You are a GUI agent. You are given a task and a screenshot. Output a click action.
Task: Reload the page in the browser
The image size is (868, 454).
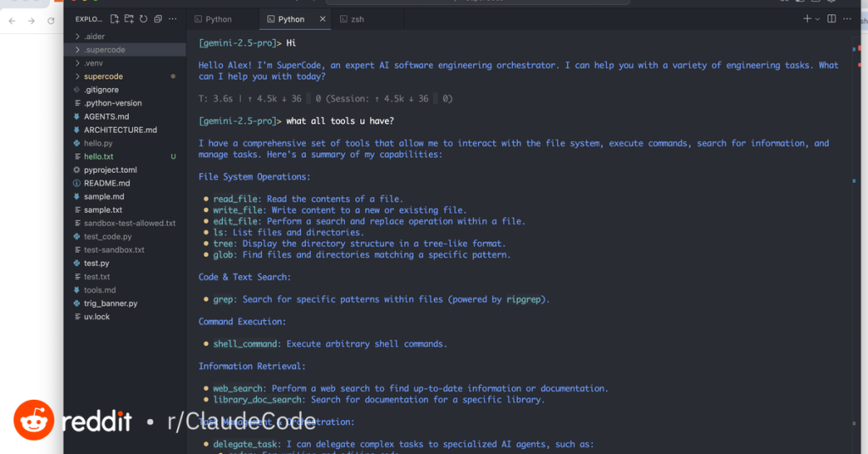pyautogui.click(x=51, y=20)
